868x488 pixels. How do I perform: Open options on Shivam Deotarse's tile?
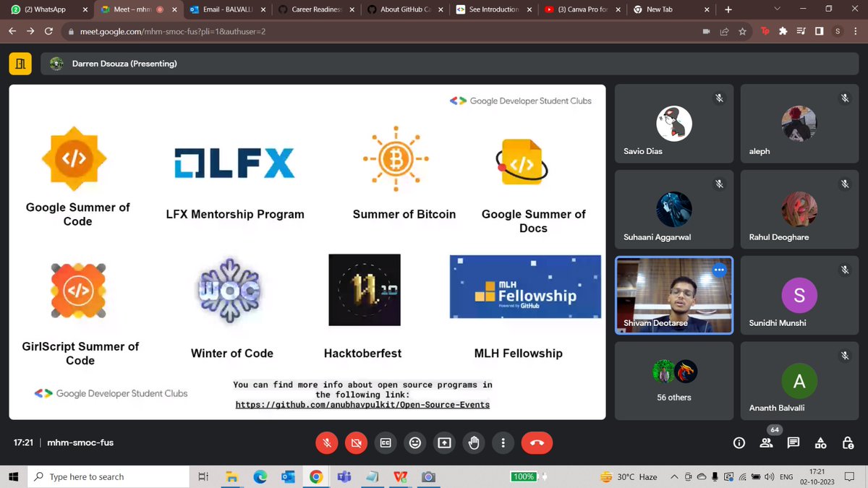[x=718, y=270]
